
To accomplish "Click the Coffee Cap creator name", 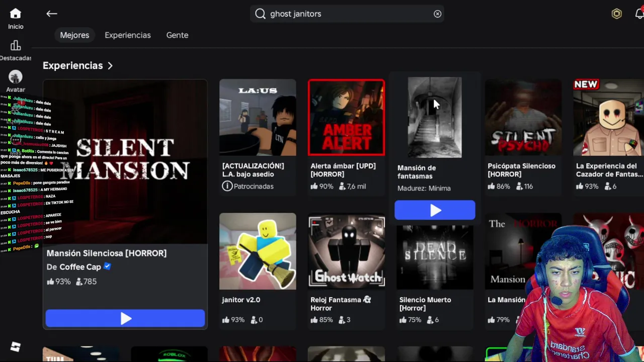I will (x=80, y=267).
